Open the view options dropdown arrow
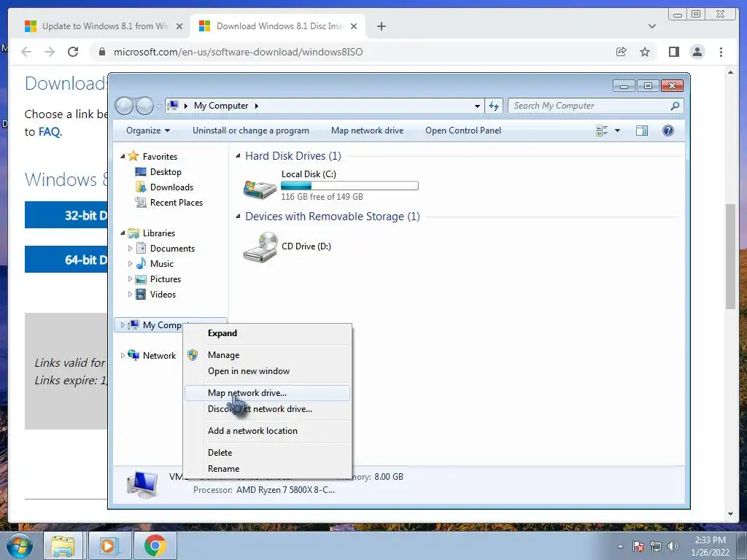This screenshot has width=747, height=560. [x=617, y=131]
